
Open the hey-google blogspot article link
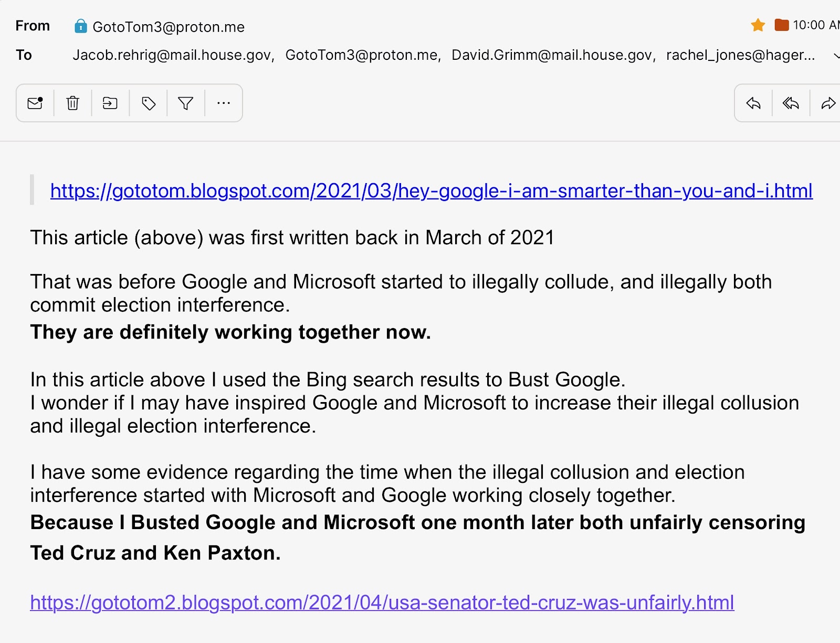tap(431, 191)
